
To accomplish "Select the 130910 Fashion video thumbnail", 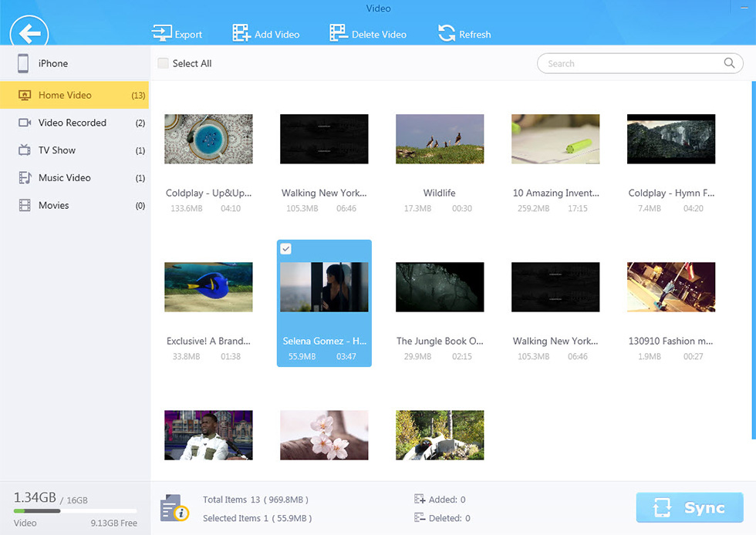I will 671,287.
